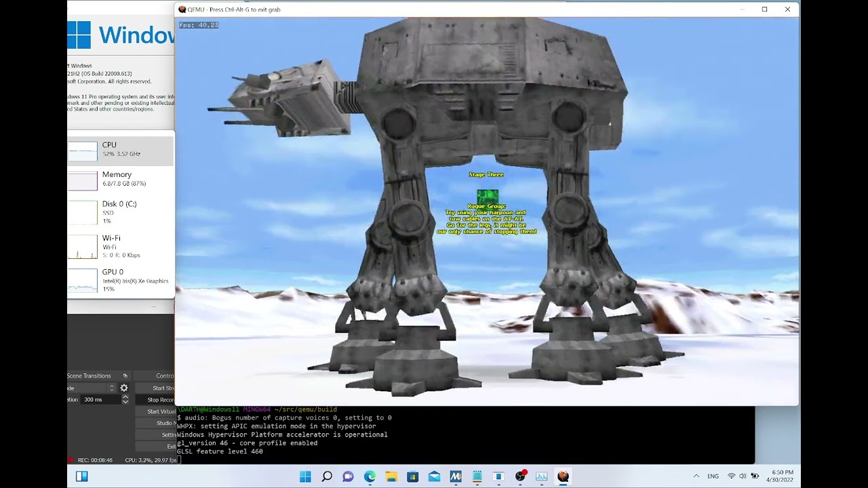
Task: Switch to OBS Studio taskbar icon
Action: coord(520,476)
